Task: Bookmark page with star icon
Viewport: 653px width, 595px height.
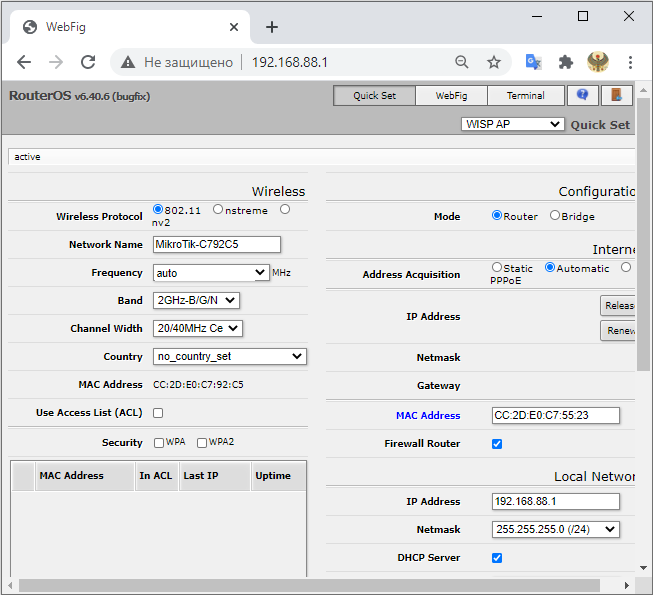Action: [x=493, y=62]
